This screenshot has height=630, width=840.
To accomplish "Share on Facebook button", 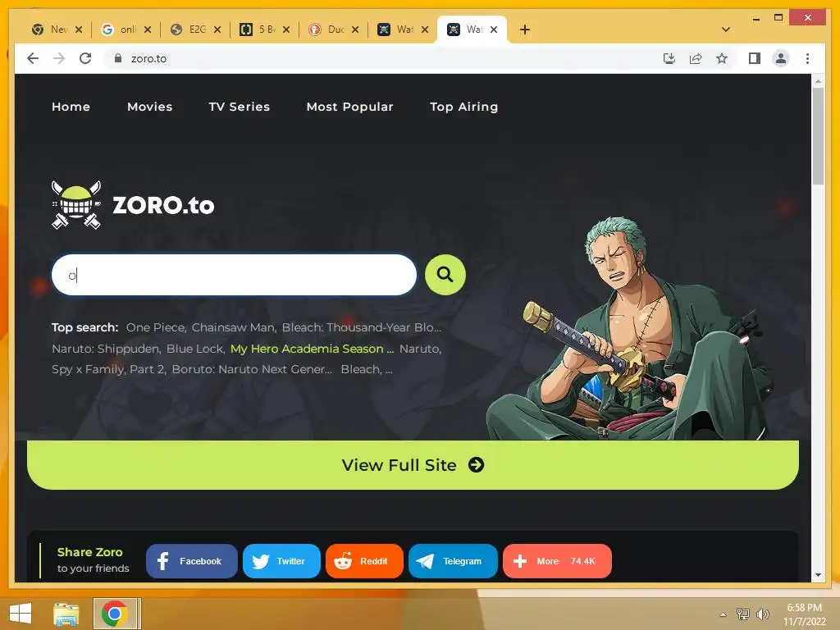I will coord(191,561).
